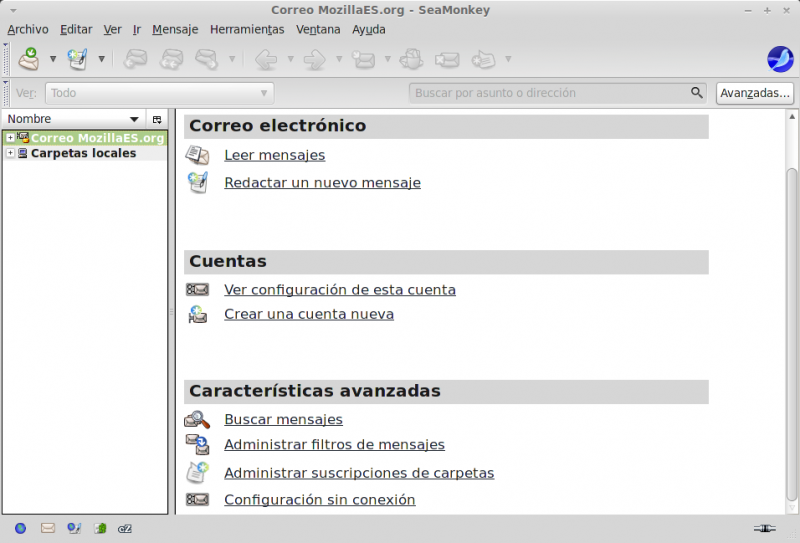Open the folder pane column picker icon
Viewport: 800px width, 543px height.
click(157, 119)
